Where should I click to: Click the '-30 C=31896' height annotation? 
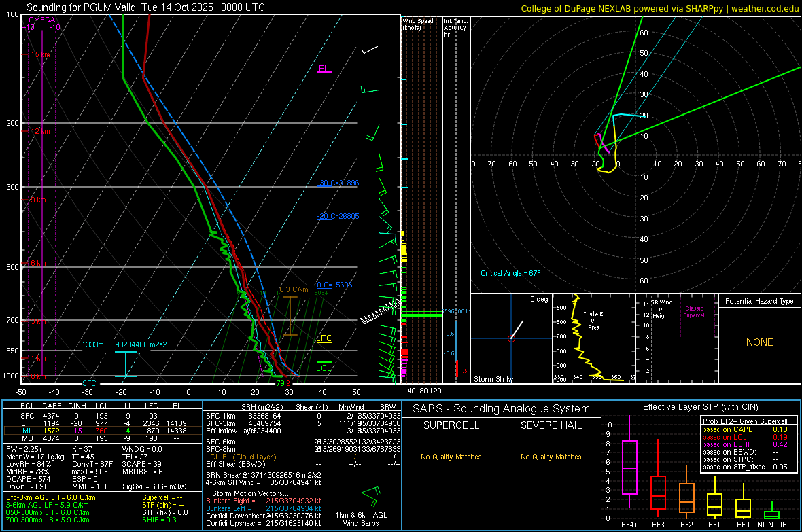(x=338, y=183)
